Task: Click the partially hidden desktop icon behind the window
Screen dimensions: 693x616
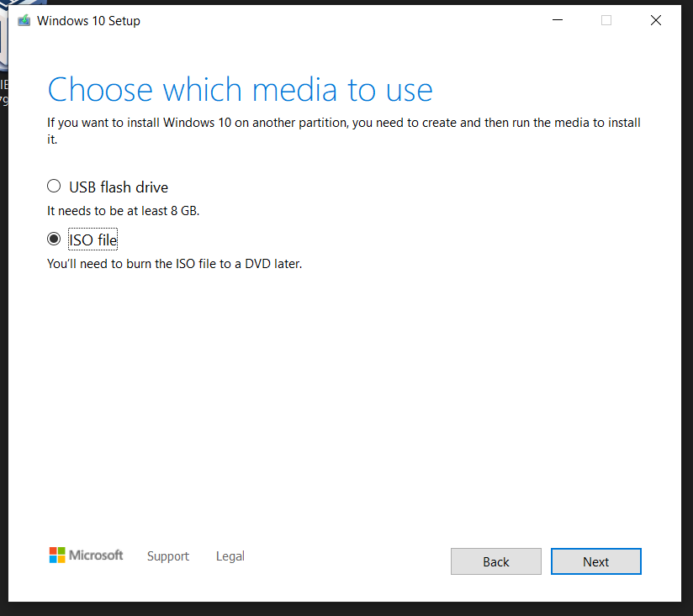Action: click(3, 50)
